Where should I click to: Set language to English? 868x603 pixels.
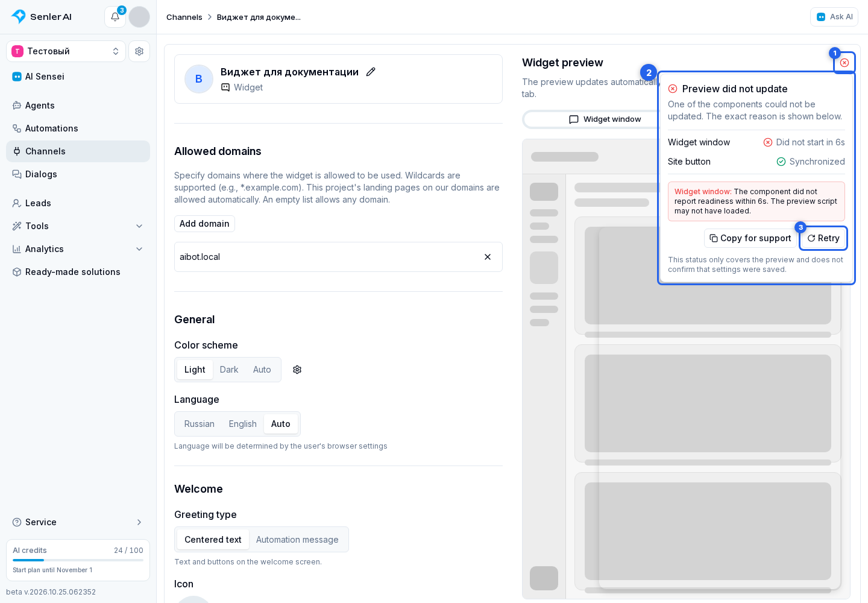(x=243, y=424)
